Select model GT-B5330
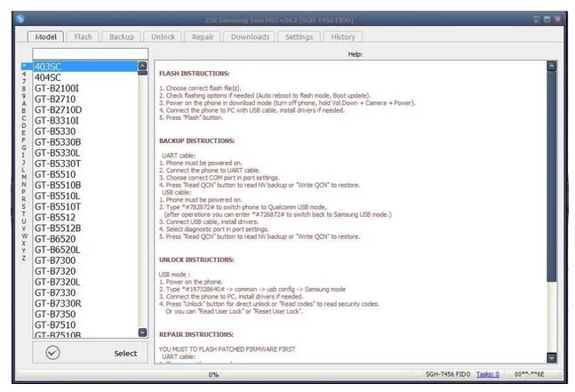The image size is (575, 392). [86, 132]
